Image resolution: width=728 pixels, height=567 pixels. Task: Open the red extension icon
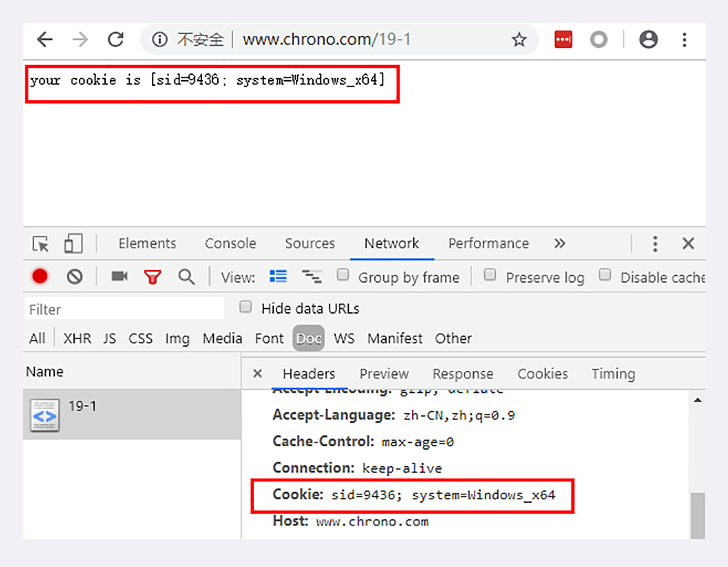[563, 40]
